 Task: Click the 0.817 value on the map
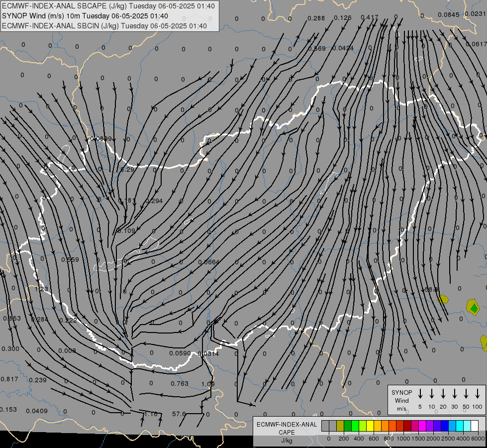click(9, 379)
